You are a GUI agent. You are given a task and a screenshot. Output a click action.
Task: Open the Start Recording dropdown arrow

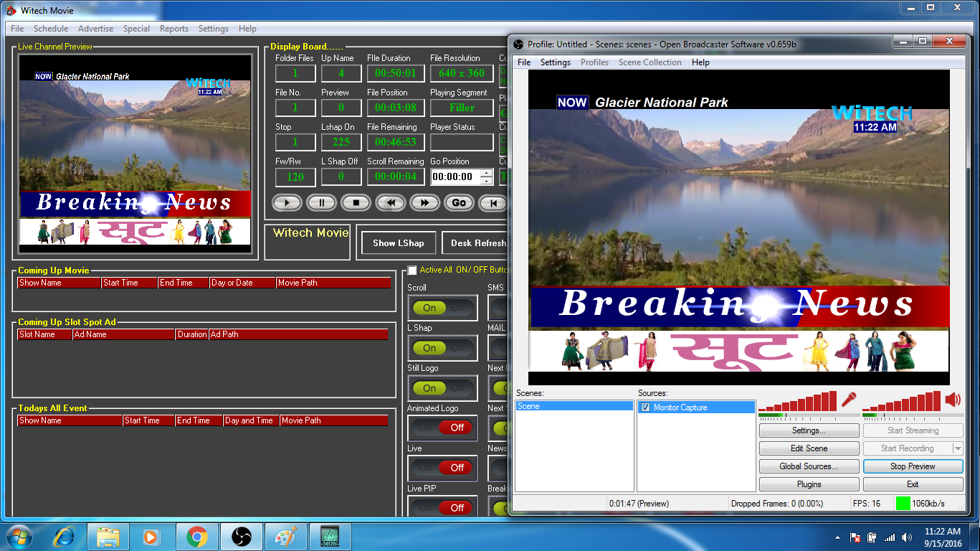pos(957,448)
